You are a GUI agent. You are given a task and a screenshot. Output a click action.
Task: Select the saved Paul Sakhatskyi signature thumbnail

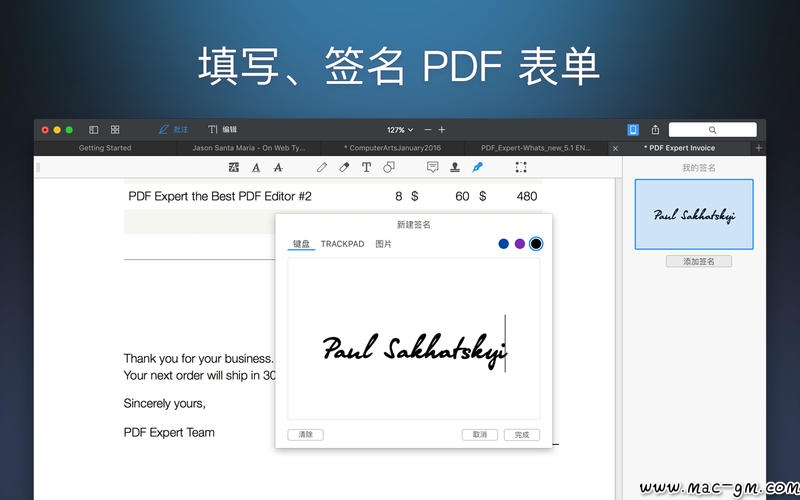pyautogui.click(x=694, y=214)
